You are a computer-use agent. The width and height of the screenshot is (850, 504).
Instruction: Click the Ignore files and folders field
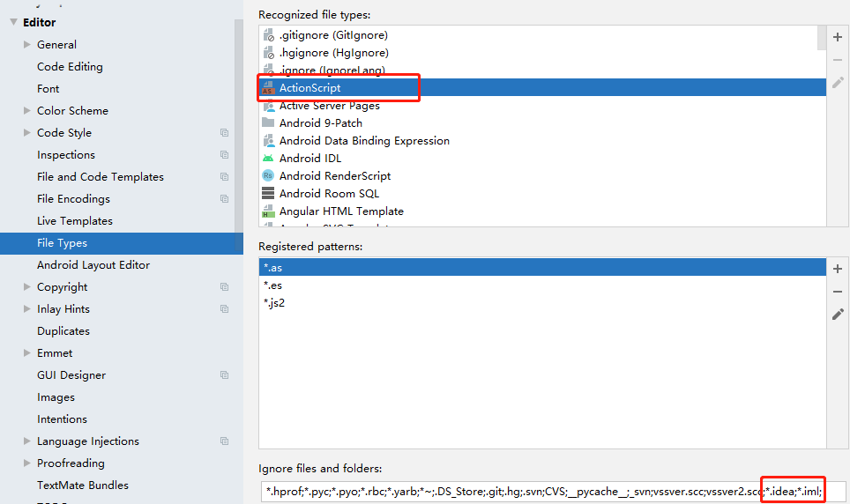[553, 492]
